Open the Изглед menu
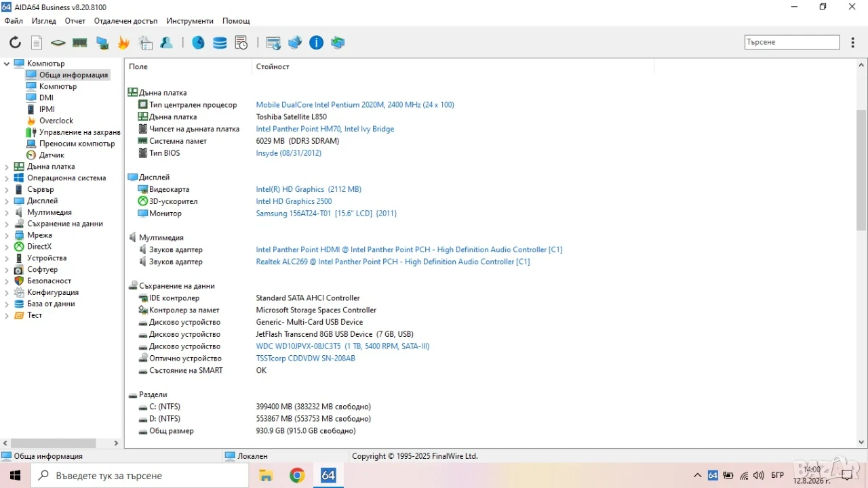The height and width of the screenshot is (488, 868). (44, 21)
